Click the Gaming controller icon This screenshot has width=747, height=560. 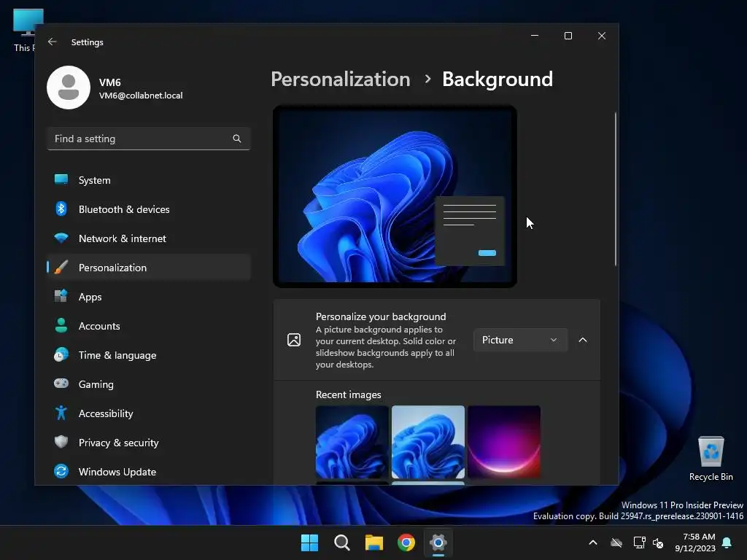point(61,384)
